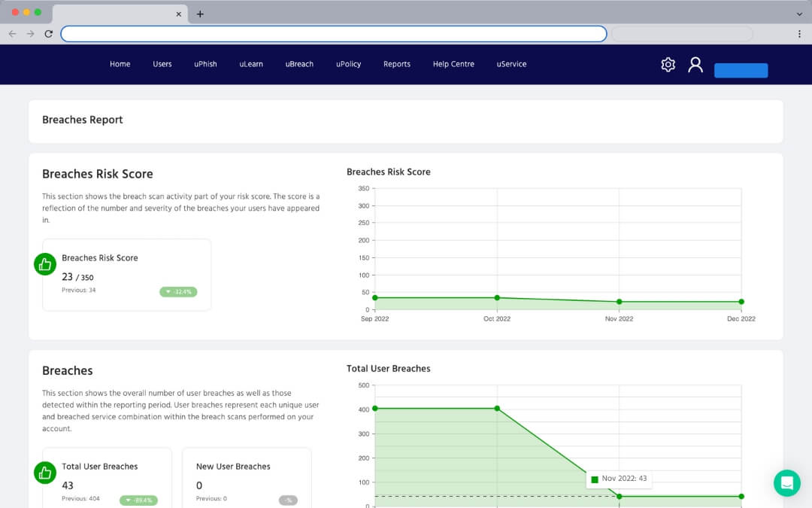The width and height of the screenshot is (812, 508).
Task: Navigate to the uPhish section
Action: coord(205,64)
